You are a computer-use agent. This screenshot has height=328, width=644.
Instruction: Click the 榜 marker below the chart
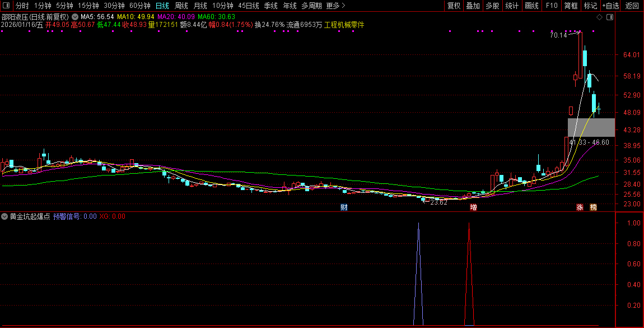(x=593, y=207)
